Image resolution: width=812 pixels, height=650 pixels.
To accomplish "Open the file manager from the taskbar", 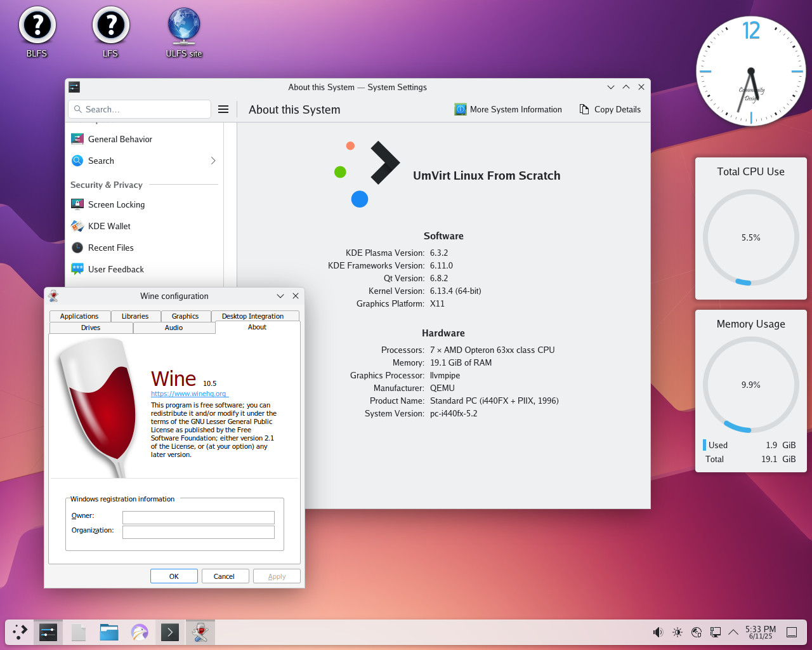I will (x=109, y=632).
